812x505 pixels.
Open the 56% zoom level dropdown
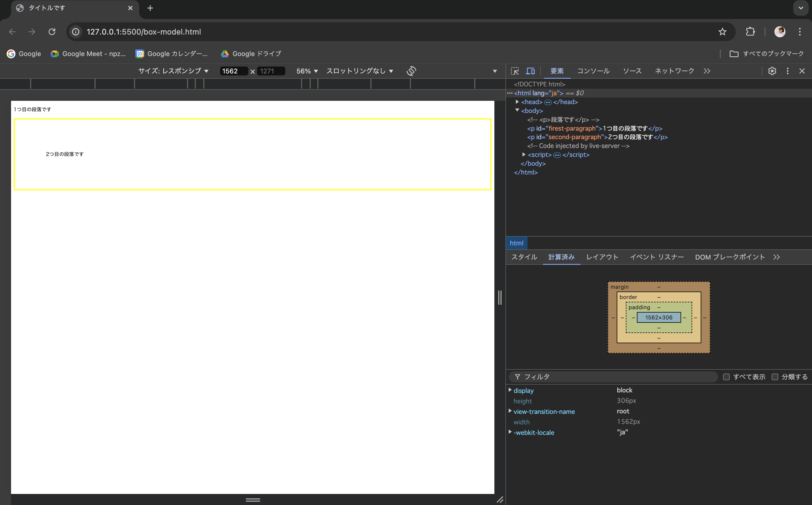[x=306, y=71]
